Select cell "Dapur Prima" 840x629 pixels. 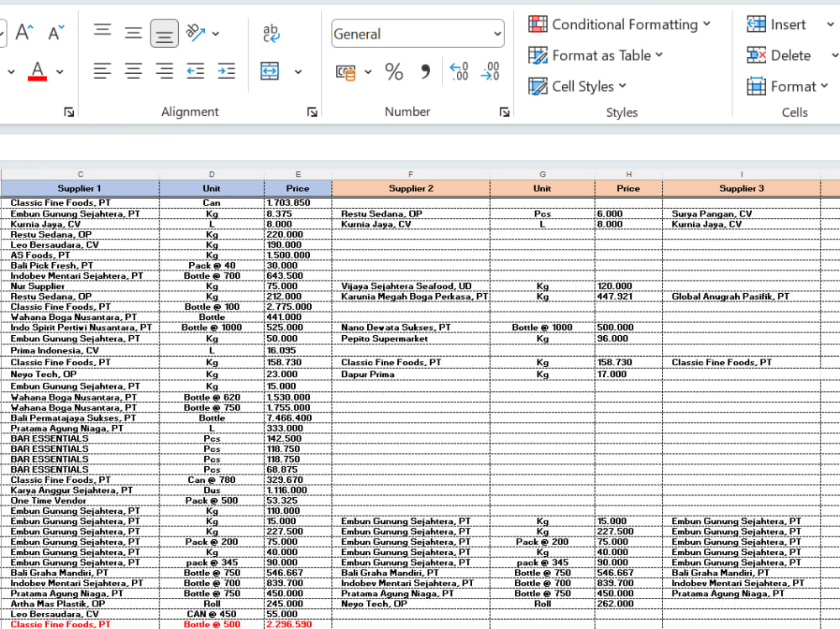(411, 374)
